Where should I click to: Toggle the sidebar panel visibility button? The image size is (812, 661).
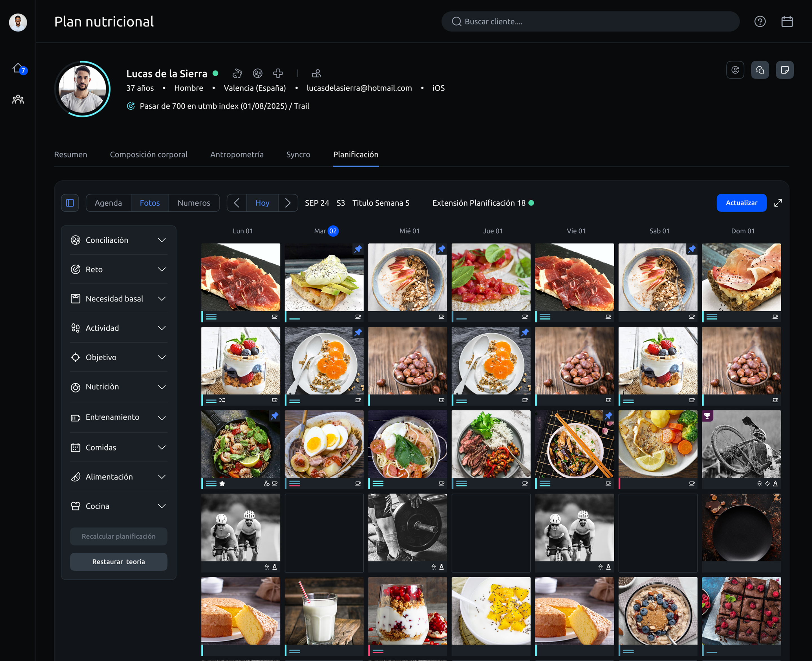70,203
